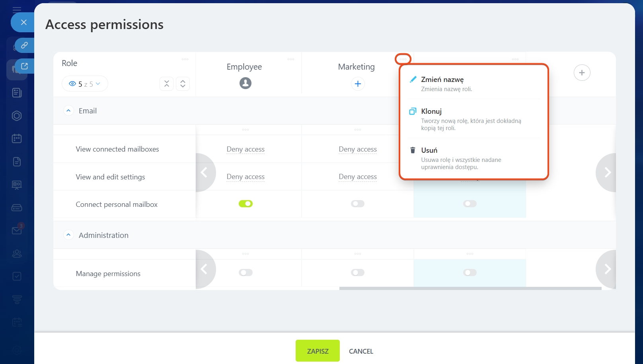643x364 pixels.
Task: Close the Access permissions slider panel
Action: pyautogui.click(x=23, y=22)
